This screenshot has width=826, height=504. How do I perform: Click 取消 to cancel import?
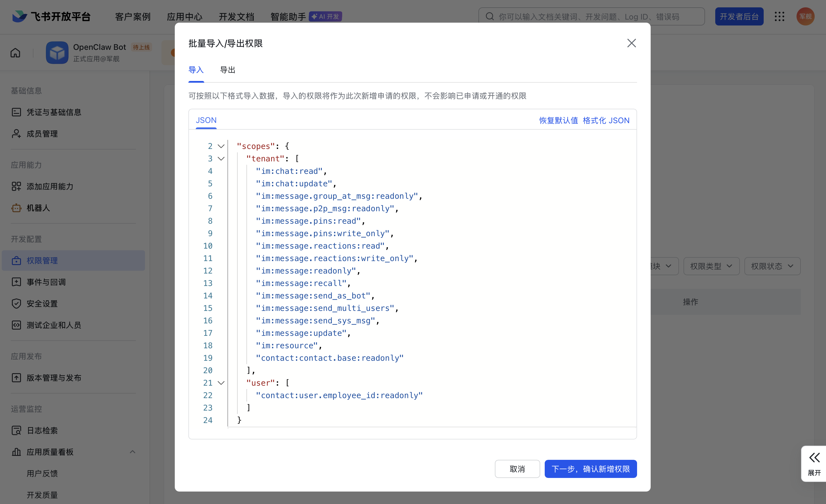pyautogui.click(x=517, y=469)
